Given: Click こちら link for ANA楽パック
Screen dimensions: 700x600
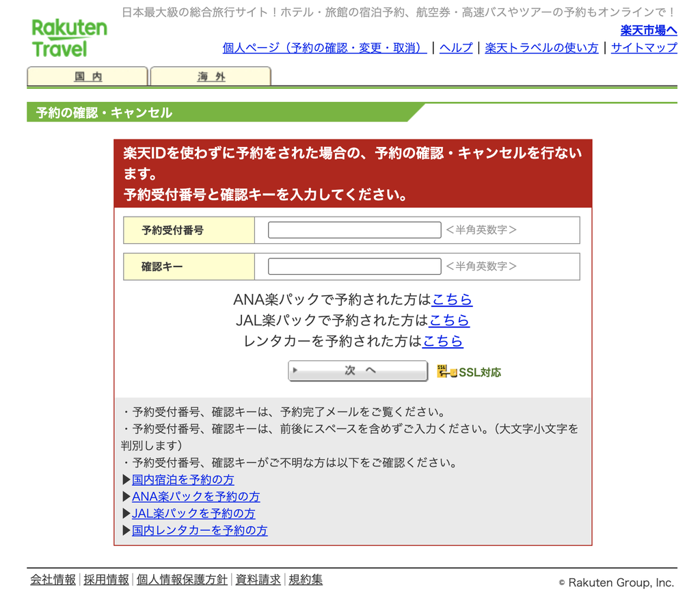Looking at the screenshot, I should tap(452, 299).
